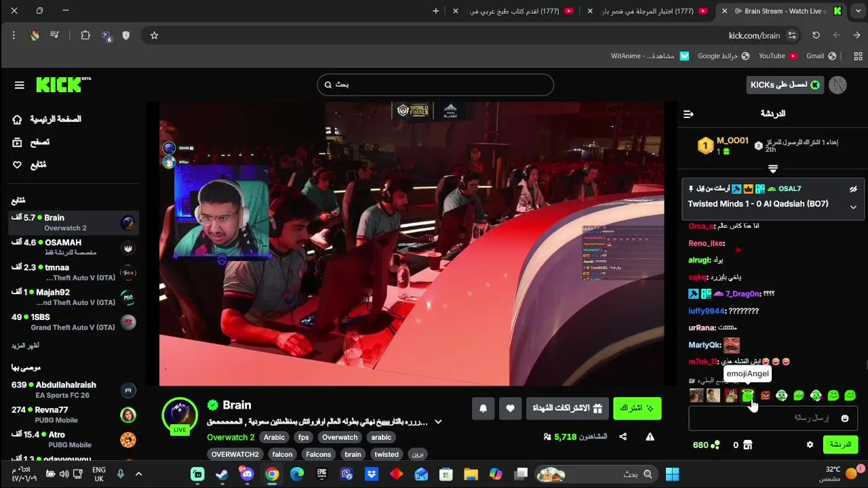Click the share icon below the video
Screen dimensions: 868x488
(623, 436)
